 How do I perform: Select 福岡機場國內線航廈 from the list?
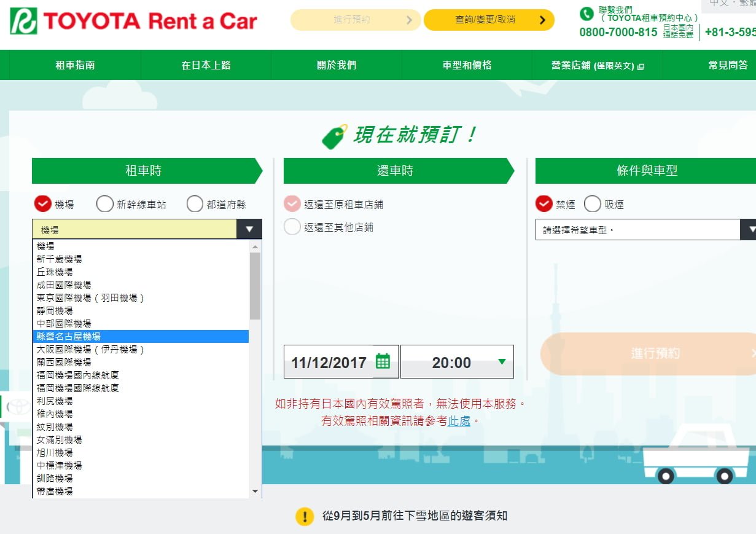coord(141,375)
